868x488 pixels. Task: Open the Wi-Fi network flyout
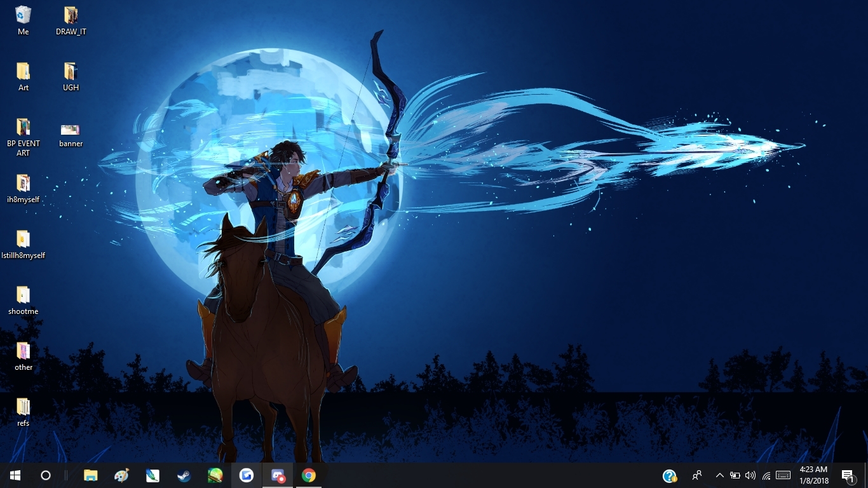766,475
